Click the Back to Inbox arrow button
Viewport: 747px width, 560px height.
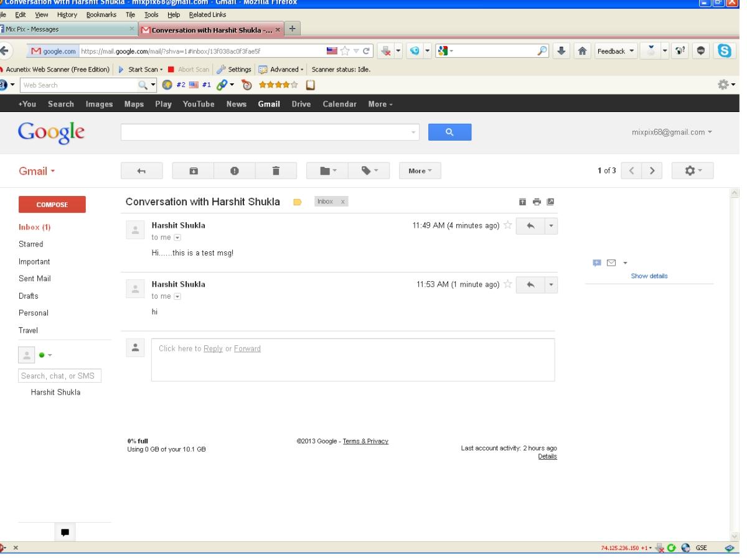[x=141, y=171]
